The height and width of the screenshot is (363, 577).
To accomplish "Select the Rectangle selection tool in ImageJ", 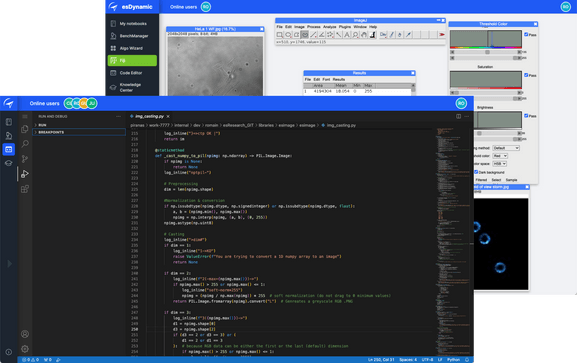I will [x=280, y=35].
